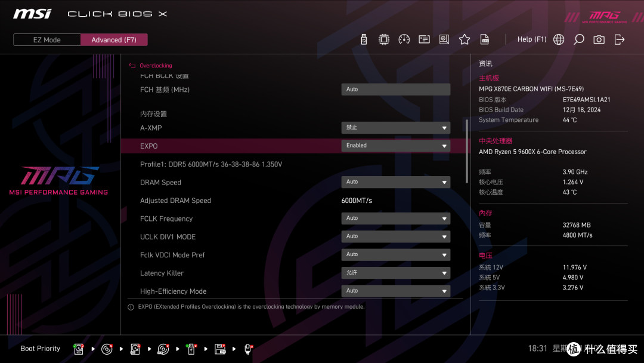Image resolution: width=644 pixels, height=363 pixels.
Task: Click the 3.276 V system 3.3V reading
Action: (572, 287)
